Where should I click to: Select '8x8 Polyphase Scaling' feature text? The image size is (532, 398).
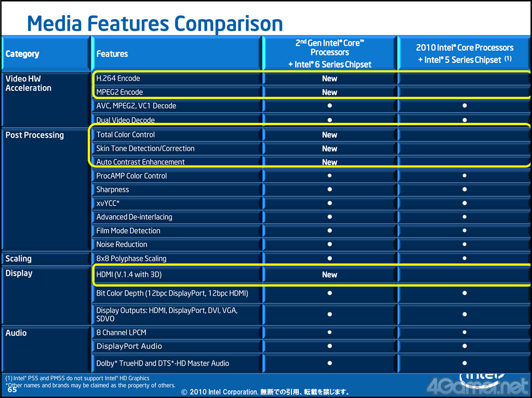click(x=131, y=258)
